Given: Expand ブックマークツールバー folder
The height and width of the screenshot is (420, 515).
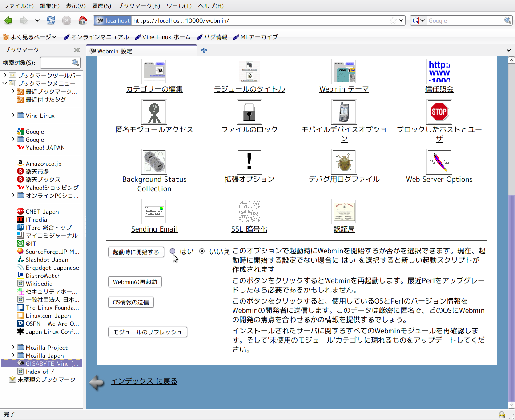Looking at the screenshot, I should (4, 75).
